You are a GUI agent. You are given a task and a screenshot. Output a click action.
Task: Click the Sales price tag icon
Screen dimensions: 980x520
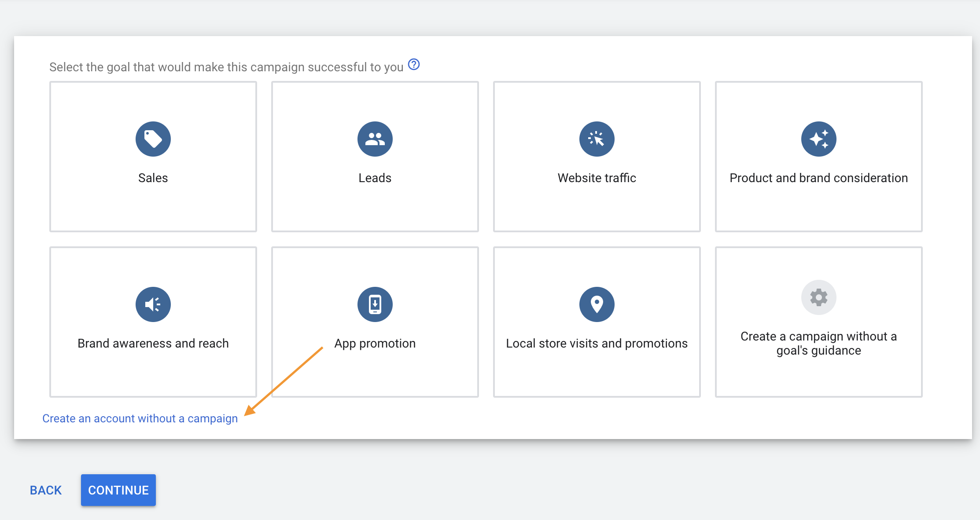(x=153, y=139)
